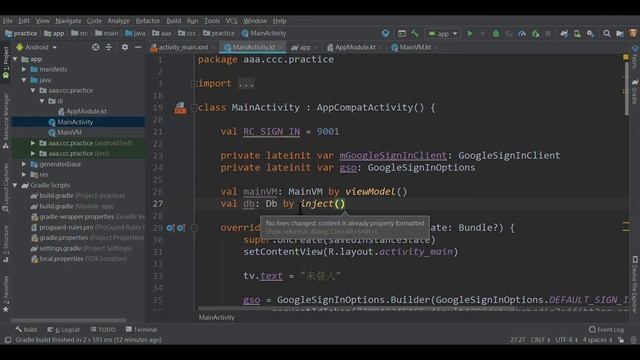Collapse the java folder

24,80
